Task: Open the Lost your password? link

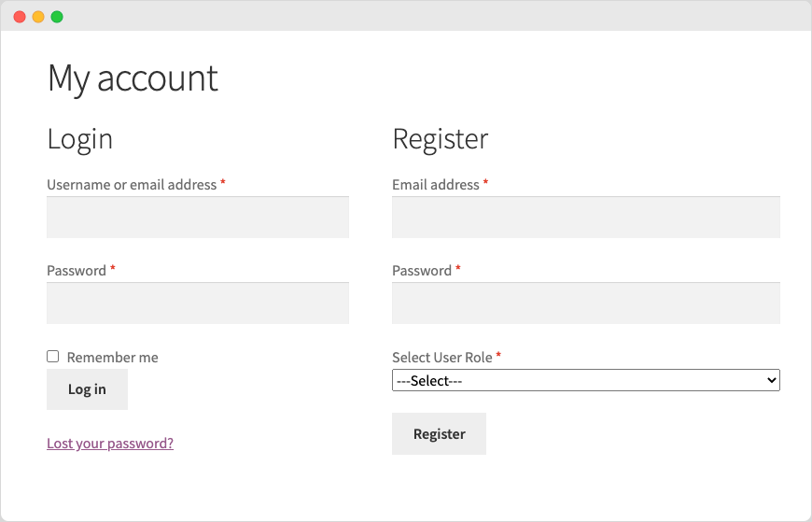Action: (x=110, y=444)
